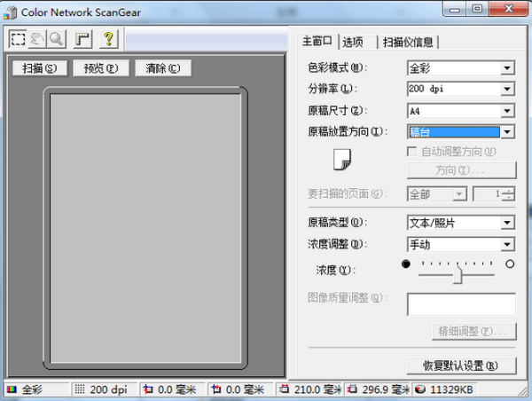Click the ruler corner toolbar icon
The height and width of the screenshot is (401, 532).
click(x=82, y=39)
